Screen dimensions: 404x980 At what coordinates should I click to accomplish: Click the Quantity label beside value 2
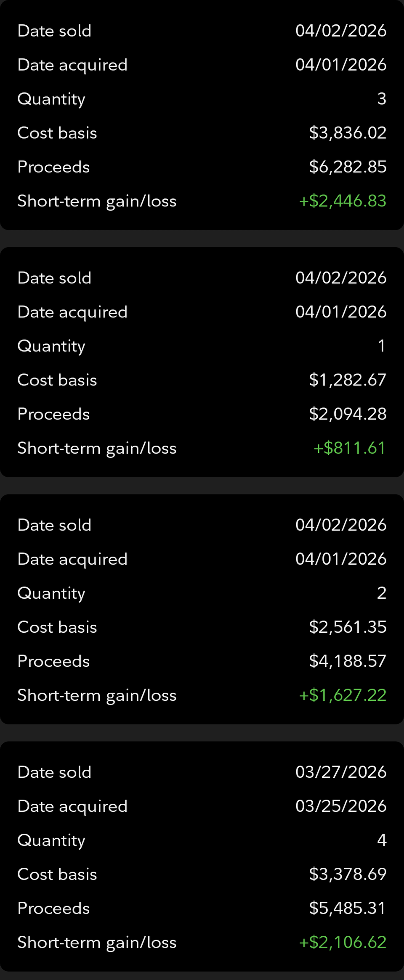pos(51,593)
